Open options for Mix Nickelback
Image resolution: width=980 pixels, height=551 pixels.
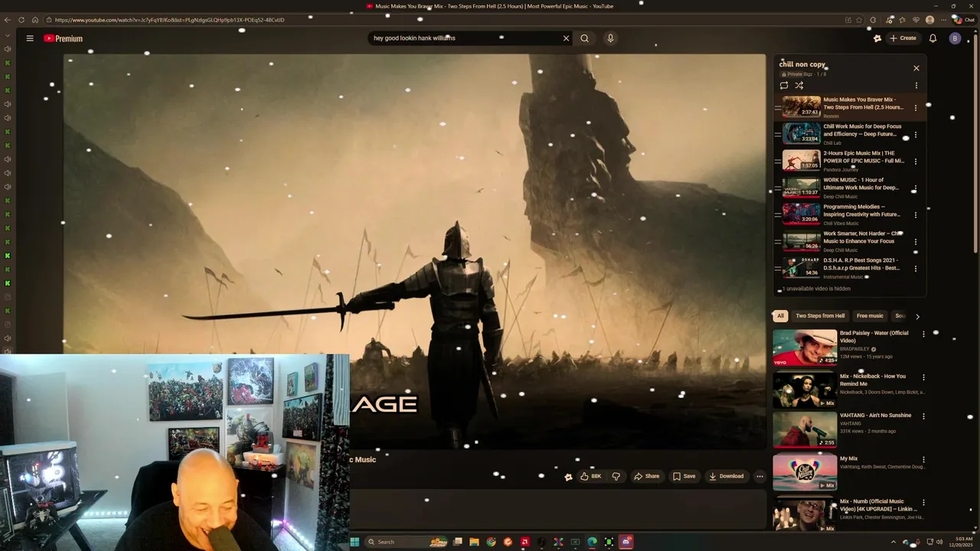click(x=923, y=377)
